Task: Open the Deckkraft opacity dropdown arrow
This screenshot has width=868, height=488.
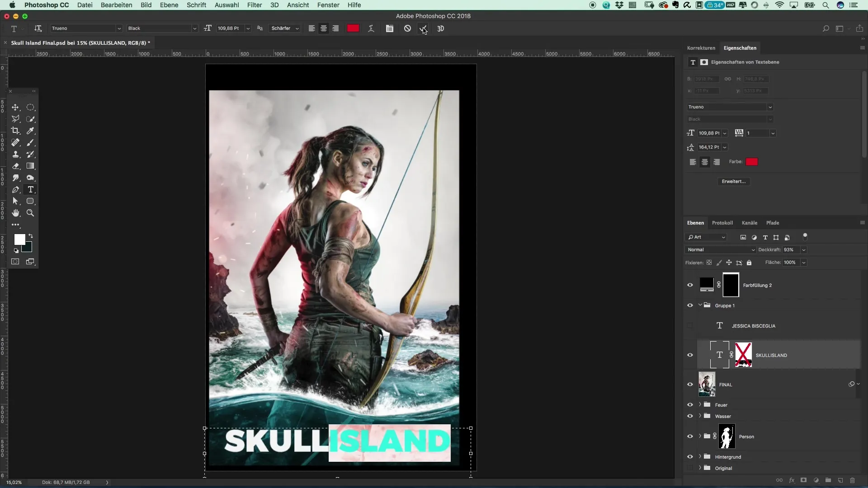Action: click(x=804, y=250)
